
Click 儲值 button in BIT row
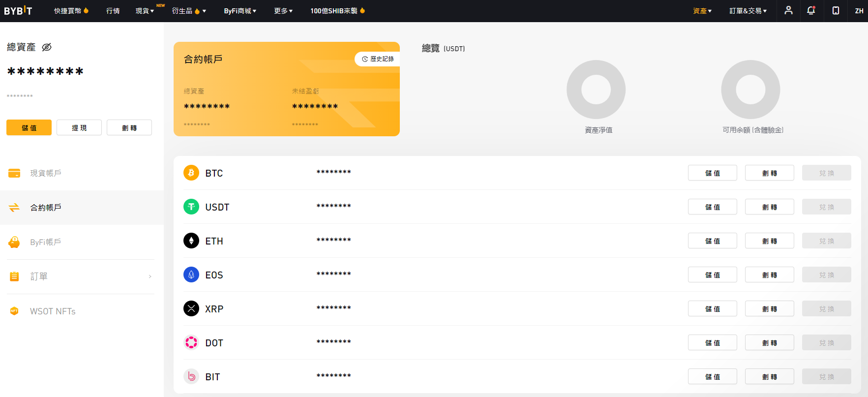click(x=713, y=376)
